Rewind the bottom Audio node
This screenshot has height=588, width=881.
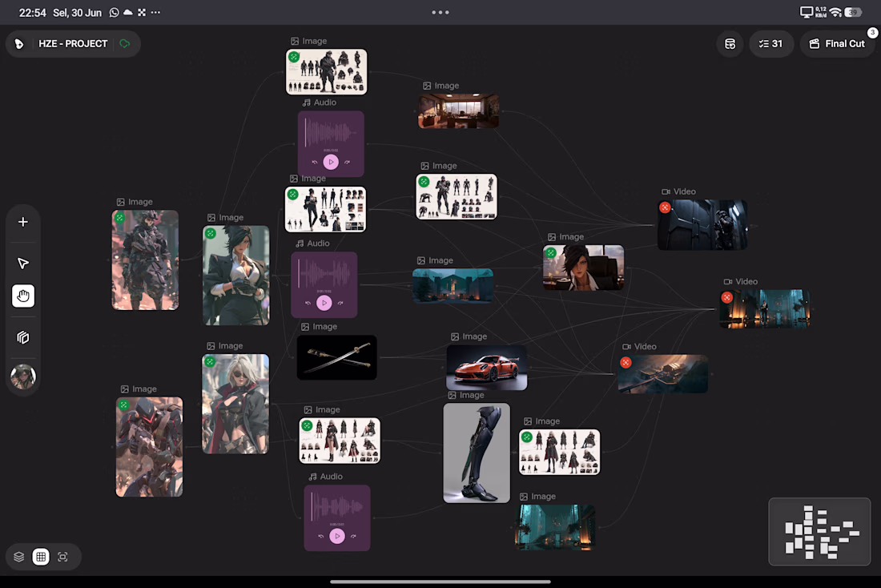[321, 536]
